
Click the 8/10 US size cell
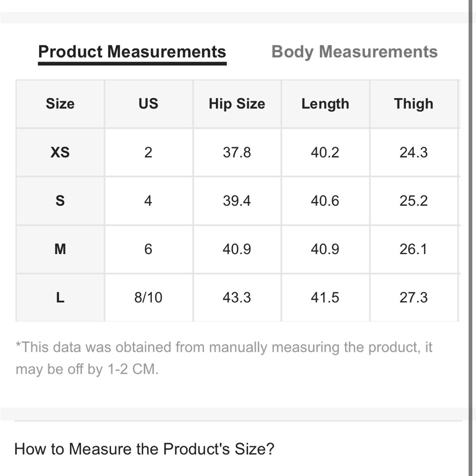click(x=149, y=297)
